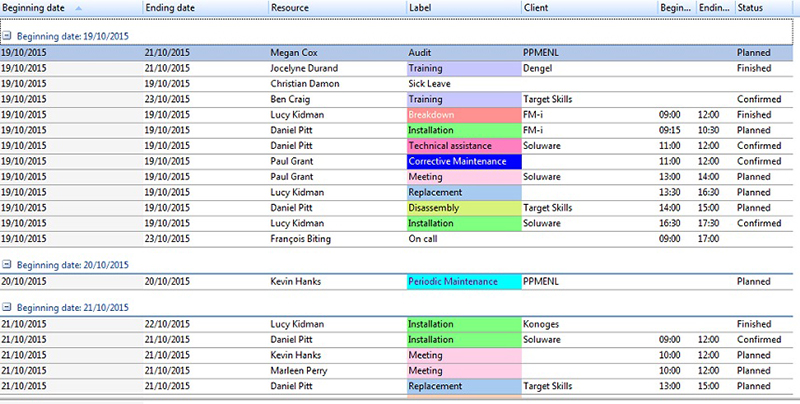Click the red Breakdown label cell

pyautogui.click(x=463, y=115)
